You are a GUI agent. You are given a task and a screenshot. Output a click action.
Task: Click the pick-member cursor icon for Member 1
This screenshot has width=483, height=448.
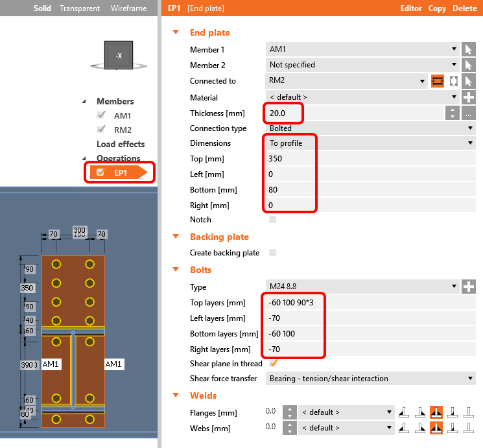469,49
